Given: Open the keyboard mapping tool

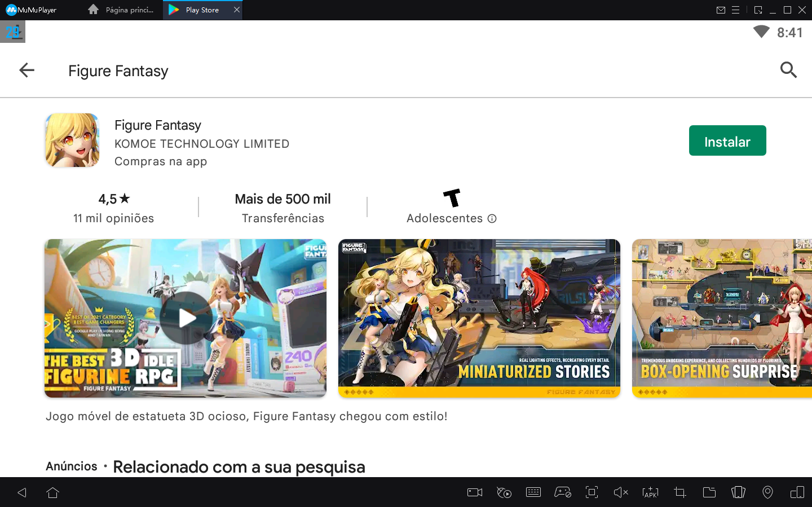Looking at the screenshot, I should tap(533, 492).
